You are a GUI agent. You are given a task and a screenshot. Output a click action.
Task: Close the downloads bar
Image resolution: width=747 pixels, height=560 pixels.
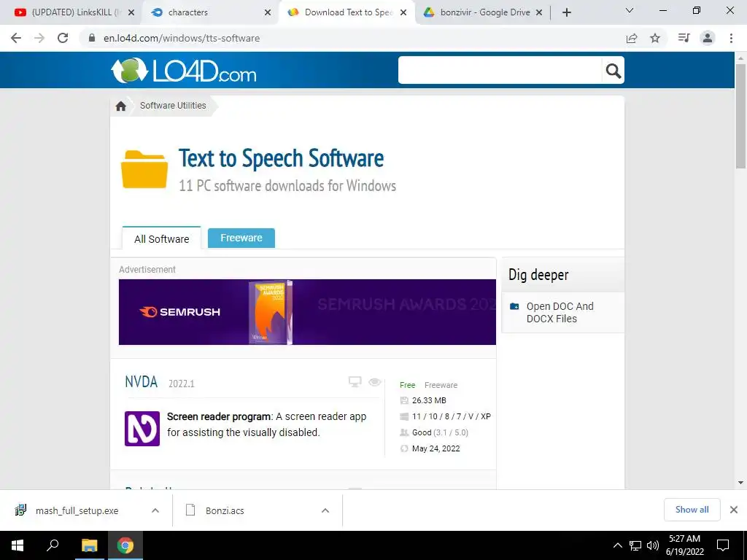coord(734,510)
